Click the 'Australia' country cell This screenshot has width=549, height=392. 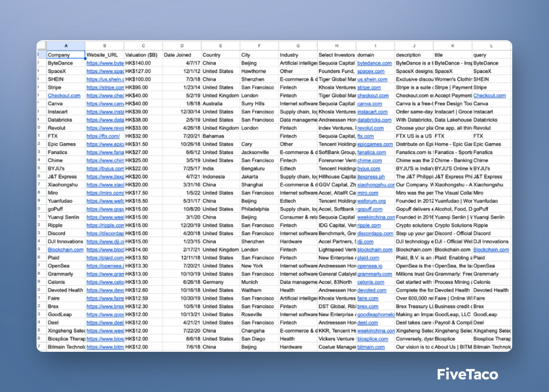[x=221, y=104]
